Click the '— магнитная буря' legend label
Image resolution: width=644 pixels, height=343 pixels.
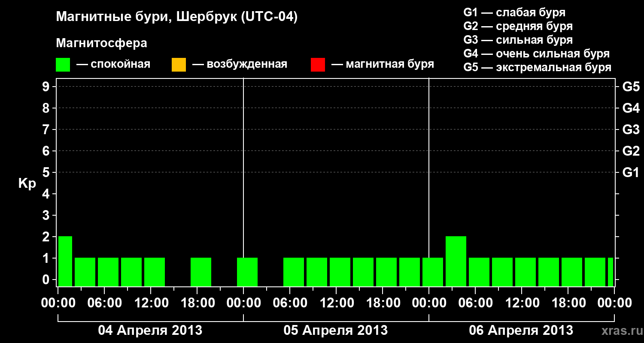pyautogui.click(x=383, y=64)
